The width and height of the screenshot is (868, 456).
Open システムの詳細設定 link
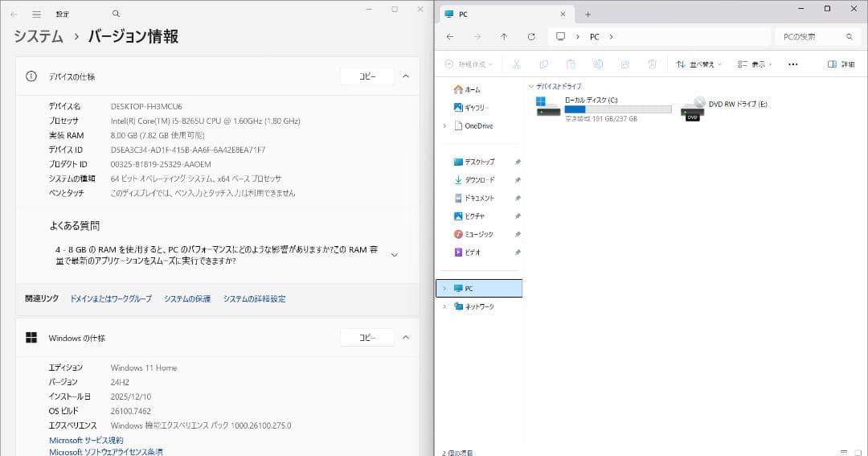pos(254,298)
